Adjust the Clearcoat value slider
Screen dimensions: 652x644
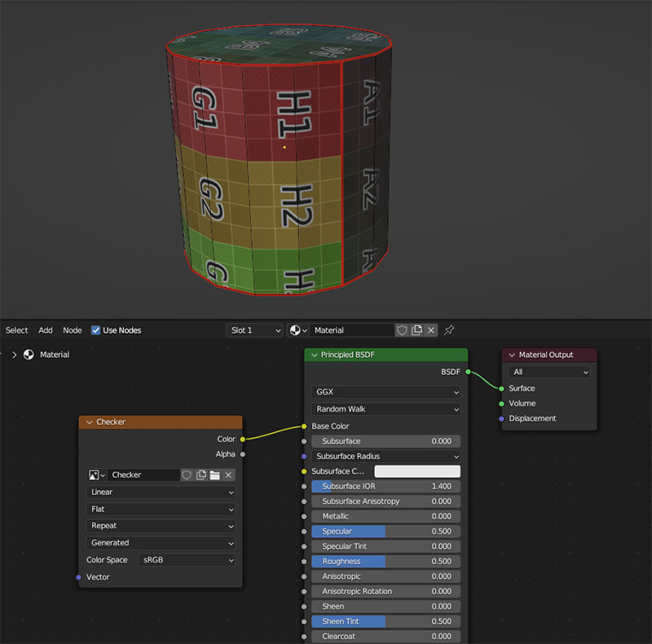point(385,636)
